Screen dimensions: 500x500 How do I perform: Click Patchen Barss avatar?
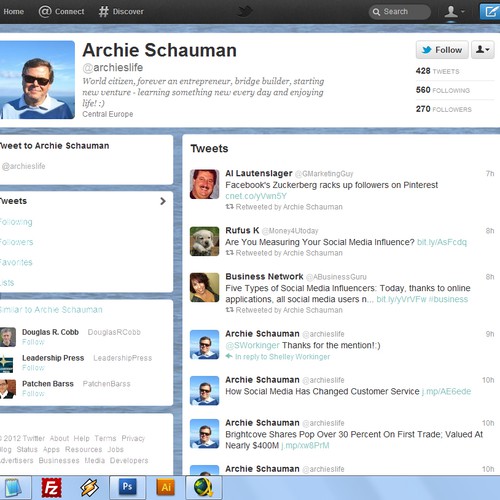pyautogui.click(x=8, y=389)
